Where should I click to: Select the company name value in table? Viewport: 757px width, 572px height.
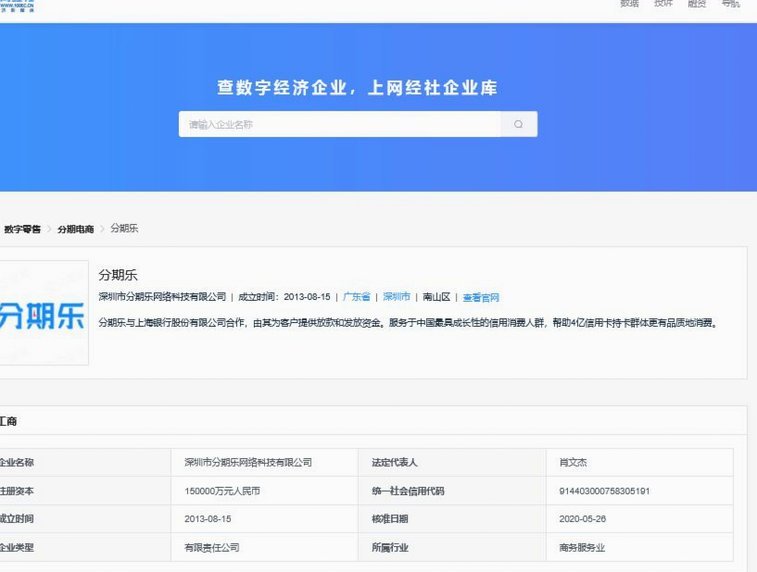coord(248,462)
